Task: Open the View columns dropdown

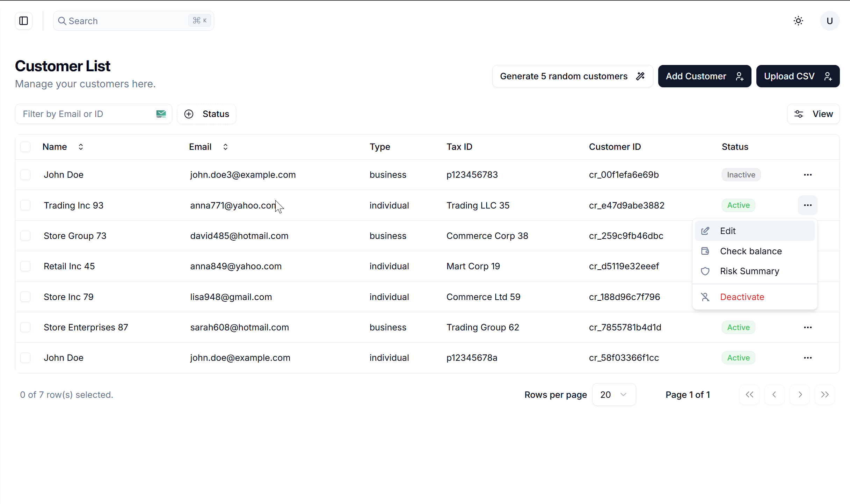Action: tap(813, 114)
